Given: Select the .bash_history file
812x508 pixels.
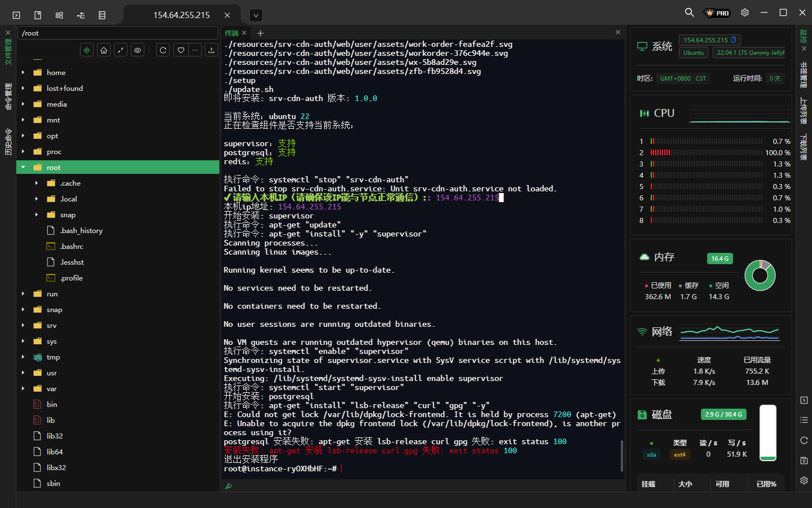Looking at the screenshot, I should [81, 231].
